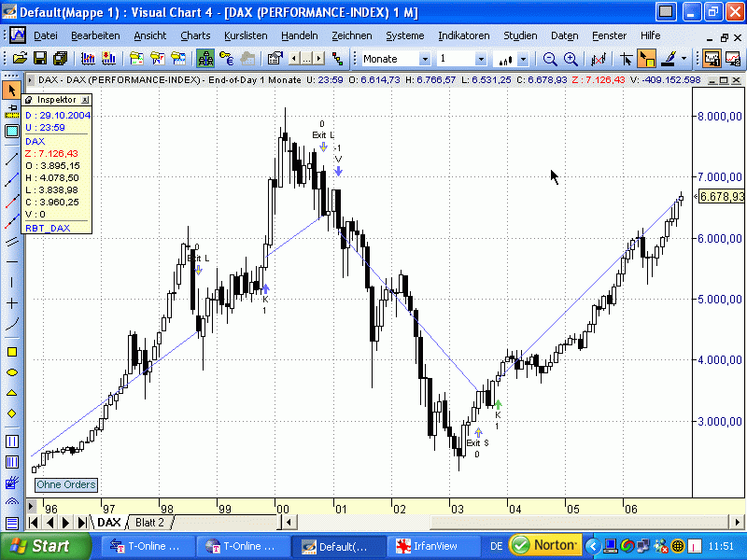
Task: Toggle the green trading systems network icon
Action: point(205,59)
